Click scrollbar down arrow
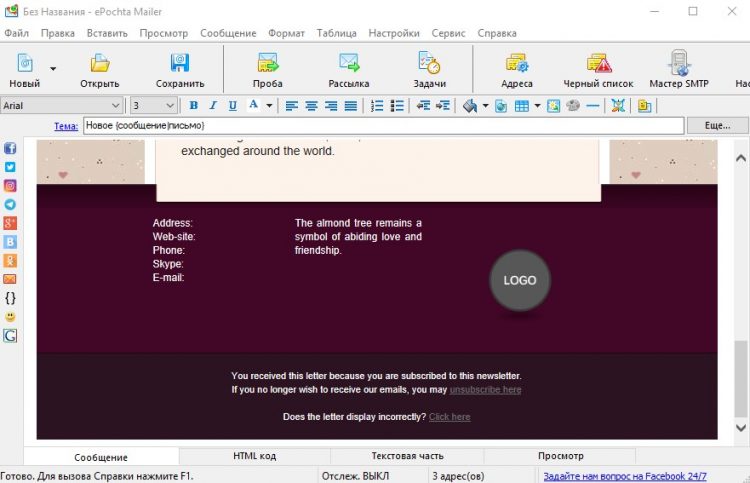Screen dimensions: 750x483 coord(741,428)
